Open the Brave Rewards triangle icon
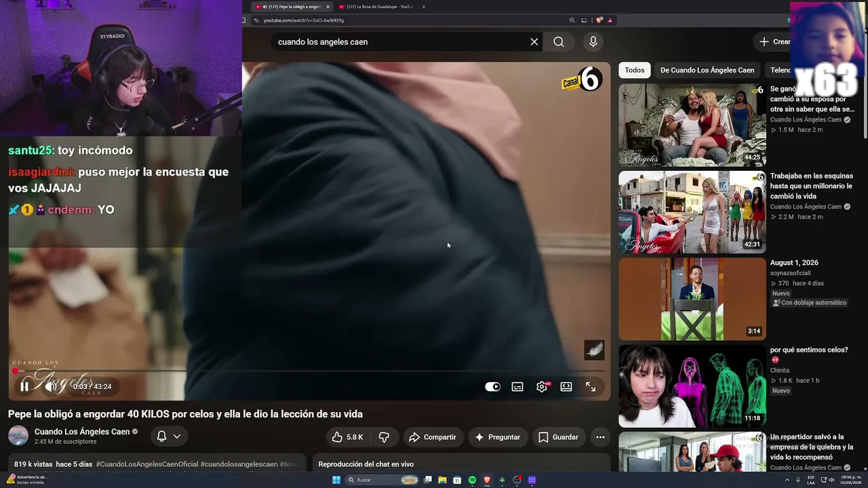The width and height of the screenshot is (868, 488). [x=610, y=20]
